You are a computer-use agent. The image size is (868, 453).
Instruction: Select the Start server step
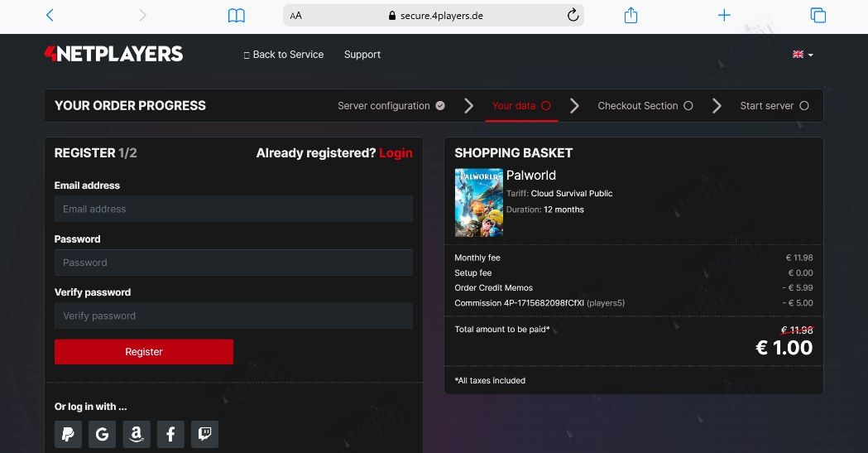tap(774, 106)
